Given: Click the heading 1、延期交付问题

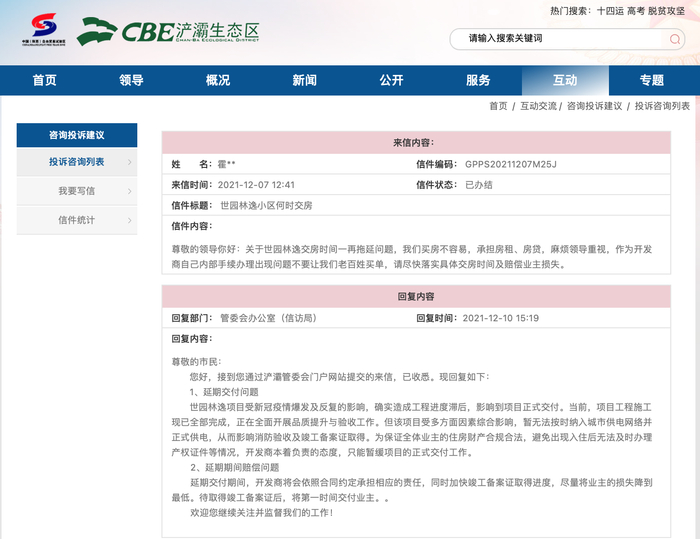Looking at the screenshot, I should pos(224,392).
